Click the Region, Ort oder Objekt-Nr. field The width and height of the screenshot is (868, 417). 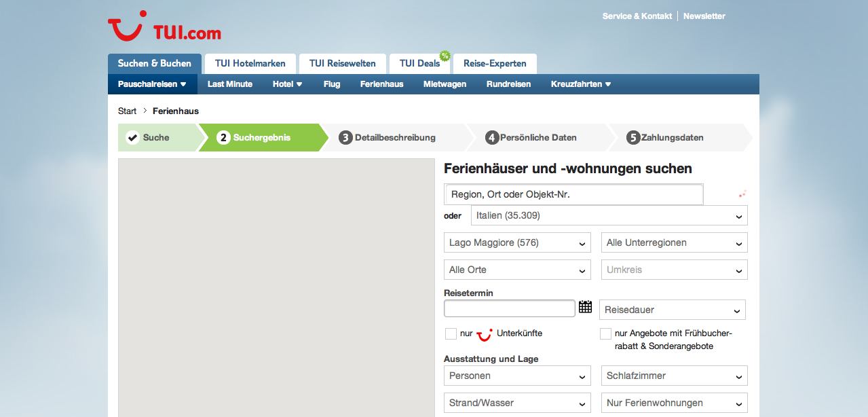[573, 194]
